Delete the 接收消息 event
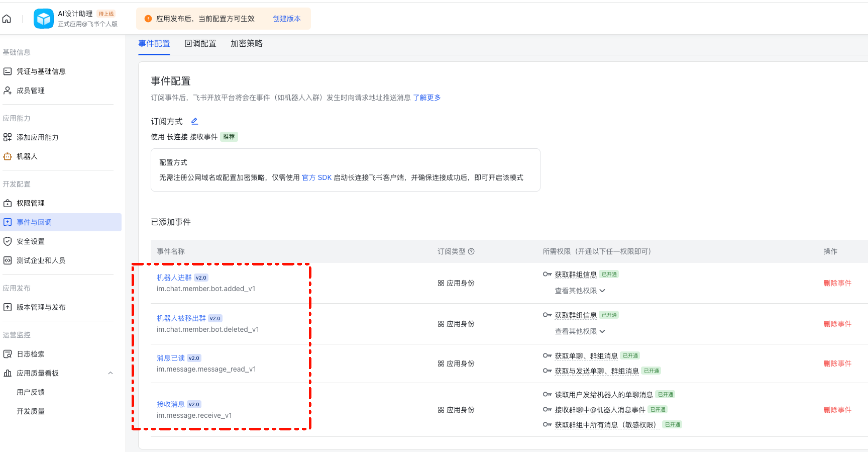 tap(837, 410)
